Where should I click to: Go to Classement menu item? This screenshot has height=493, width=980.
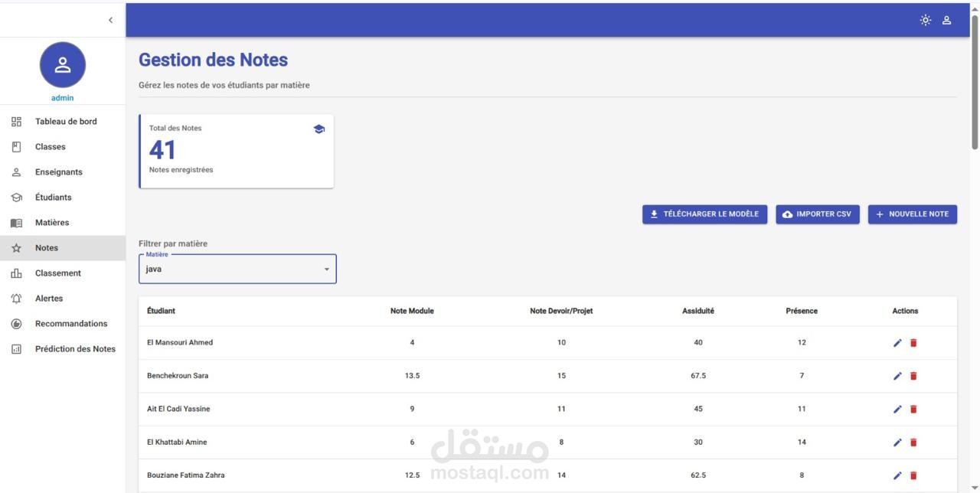click(x=57, y=273)
